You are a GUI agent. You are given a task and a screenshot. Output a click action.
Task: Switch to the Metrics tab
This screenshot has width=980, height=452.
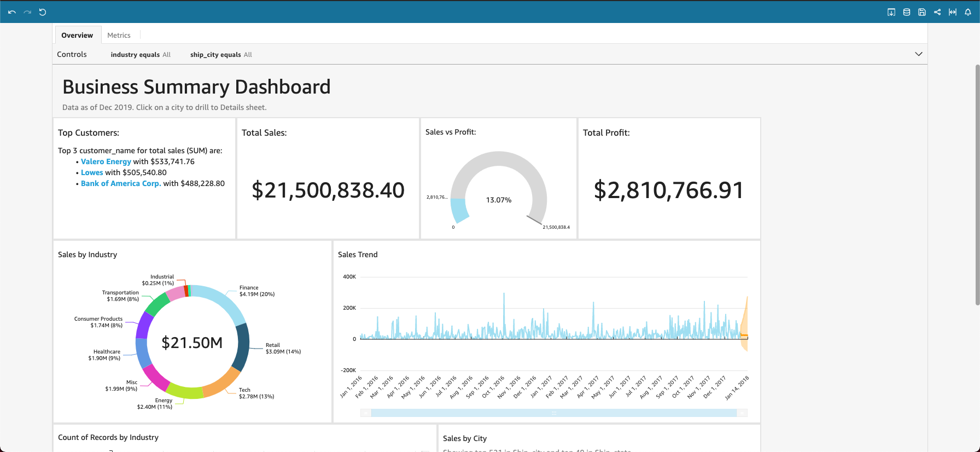pyautogui.click(x=119, y=36)
